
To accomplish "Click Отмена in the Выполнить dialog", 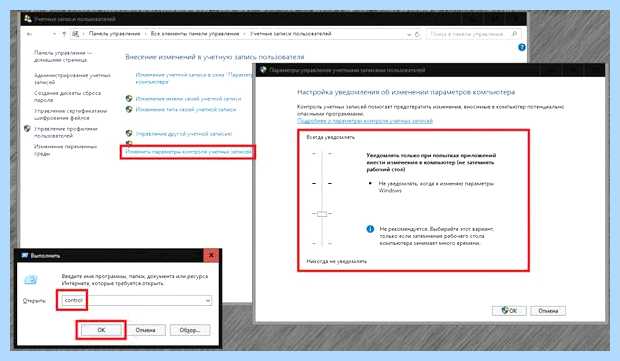I will point(146,330).
